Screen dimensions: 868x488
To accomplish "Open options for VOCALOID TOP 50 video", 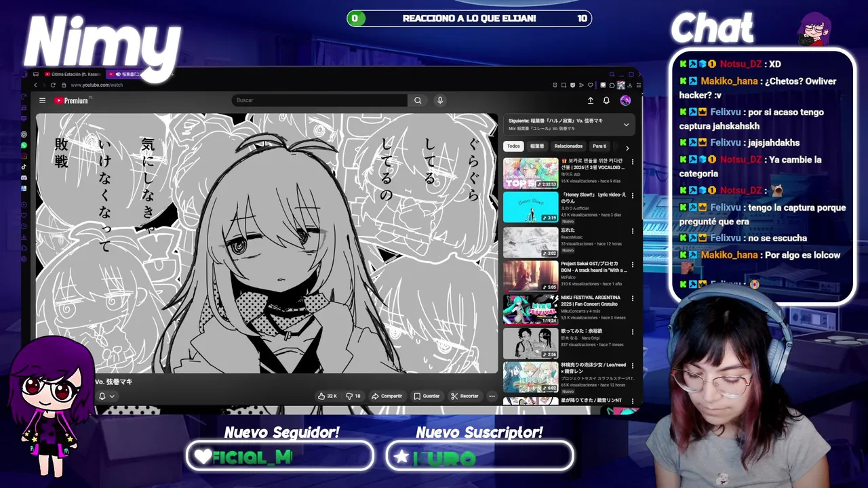I will pos(633,162).
